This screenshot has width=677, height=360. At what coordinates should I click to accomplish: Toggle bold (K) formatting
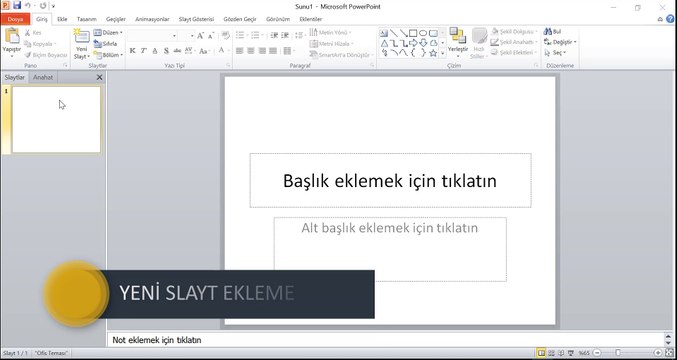[x=133, y=51]
